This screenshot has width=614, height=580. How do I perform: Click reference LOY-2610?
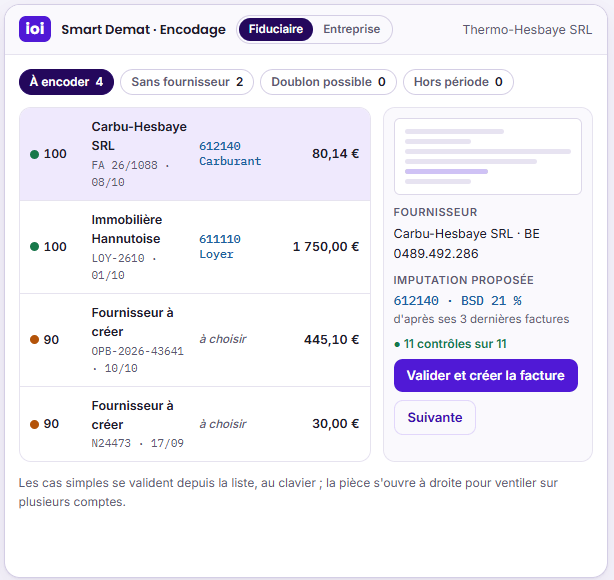pos(118,258)
